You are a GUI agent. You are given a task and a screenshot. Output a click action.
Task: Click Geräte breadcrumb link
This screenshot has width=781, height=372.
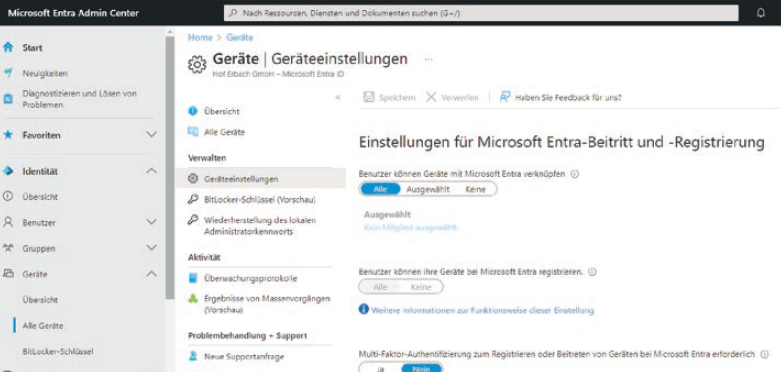click(x=240, y=37)
